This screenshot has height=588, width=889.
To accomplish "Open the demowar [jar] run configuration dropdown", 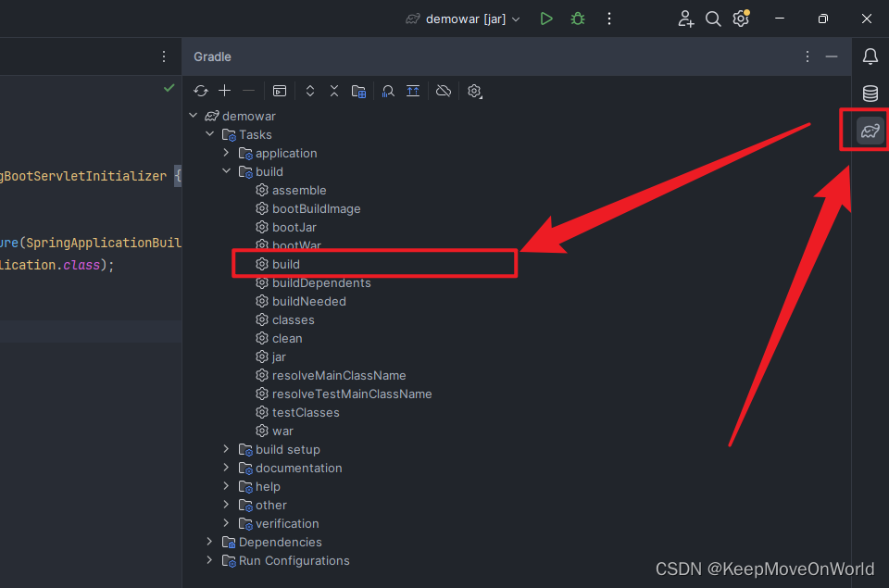I will tap(462, 18).
